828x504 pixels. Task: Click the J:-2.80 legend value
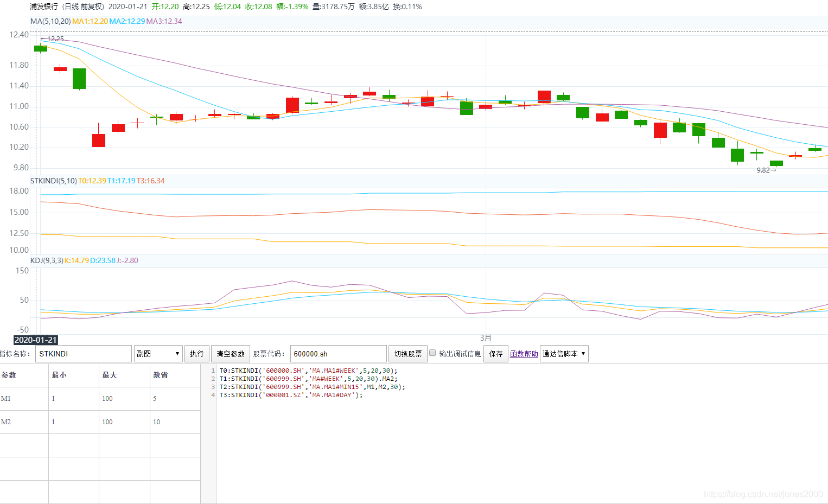coord(128,260)
